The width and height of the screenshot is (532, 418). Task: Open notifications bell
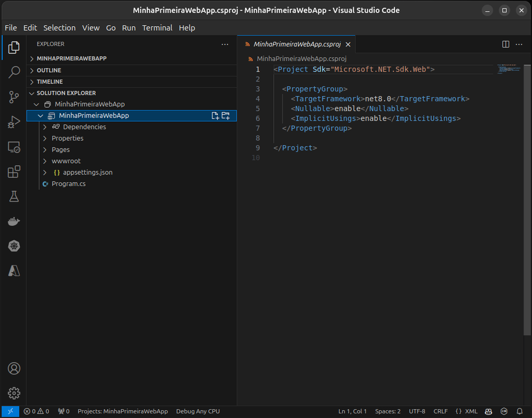[519, 411]
